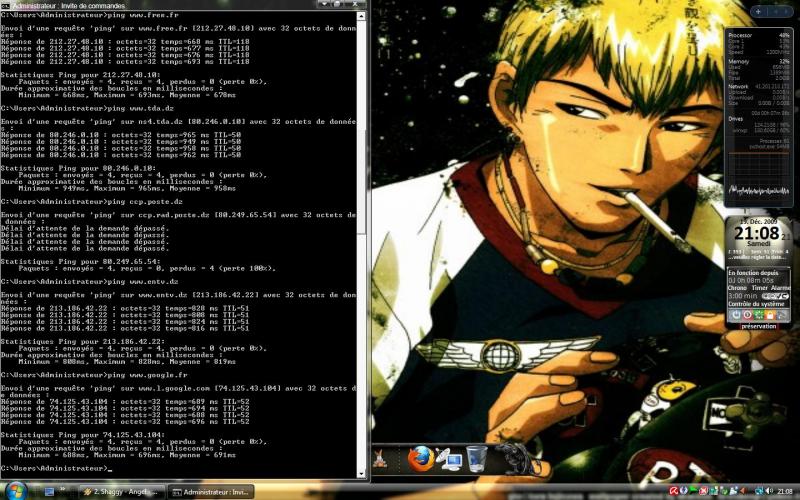Select the Administrateur Invite de commandes taskbar button

tap(210, 492)
